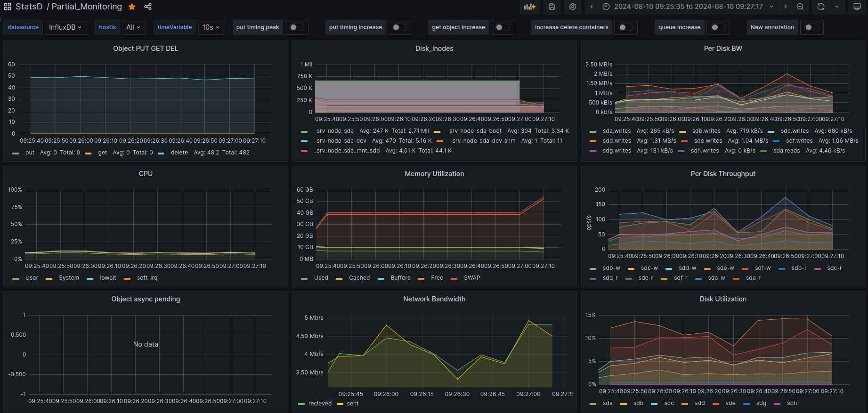Share the dashboard via share icon

(x=148, y=7)
